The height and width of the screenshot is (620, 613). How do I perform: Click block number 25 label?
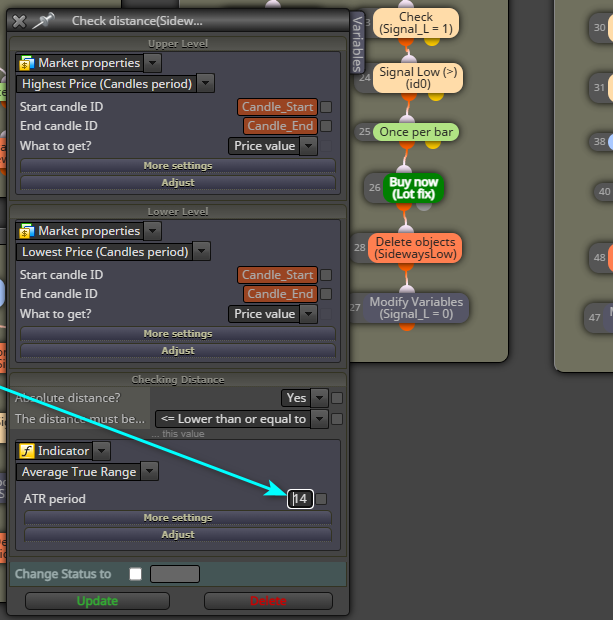[365, 132]
